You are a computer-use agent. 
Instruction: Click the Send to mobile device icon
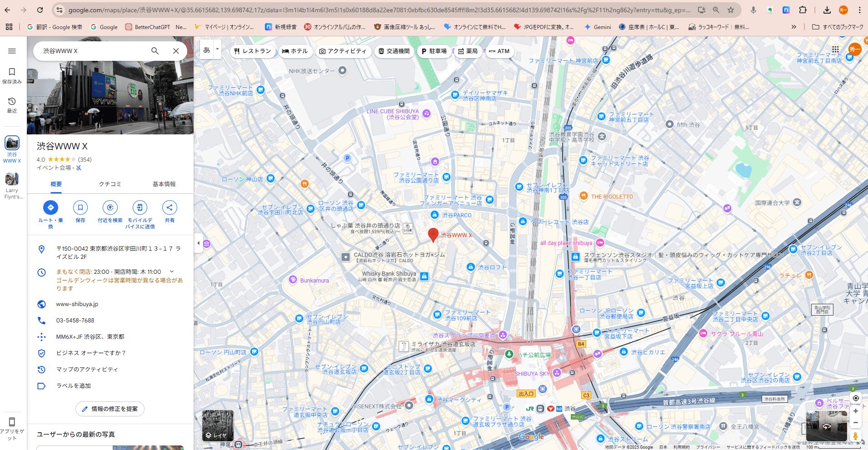coord(140,208)
